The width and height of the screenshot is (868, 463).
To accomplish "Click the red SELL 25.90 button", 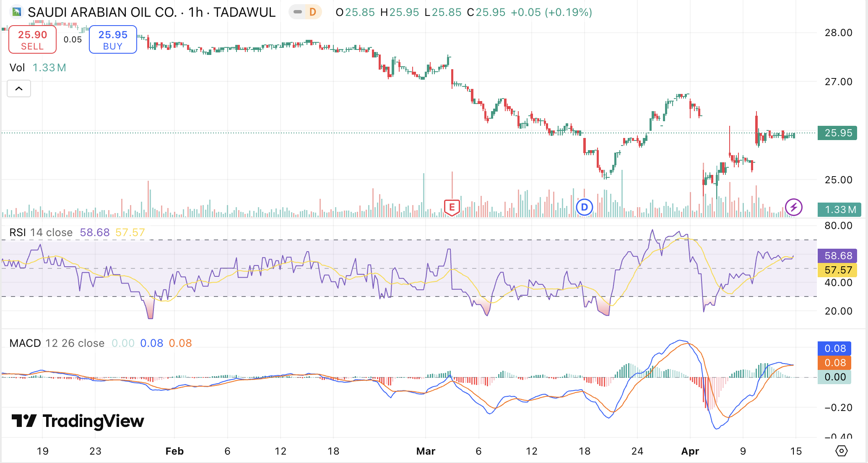I will (33, 40).
